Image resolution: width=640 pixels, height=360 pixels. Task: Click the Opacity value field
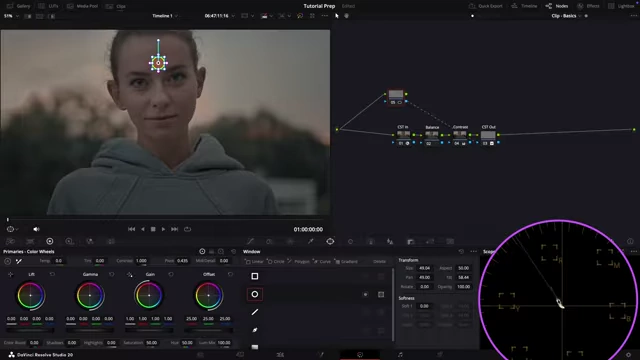[463, 287]
